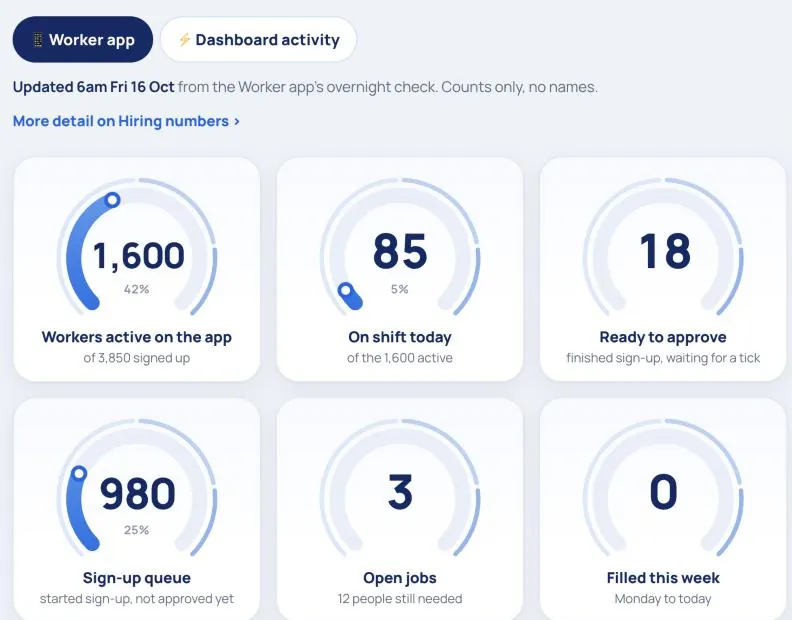
Task: Click the gauge knob on On shift today
Action: click(x=345, y=291)
